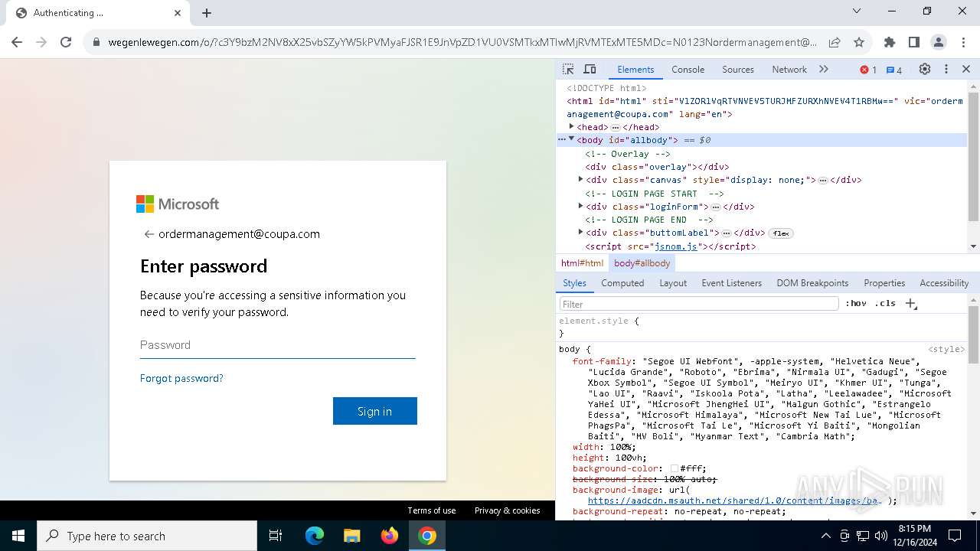Open the DOM Breakpoints tab
Screen dimensions: 980x551
812,283
